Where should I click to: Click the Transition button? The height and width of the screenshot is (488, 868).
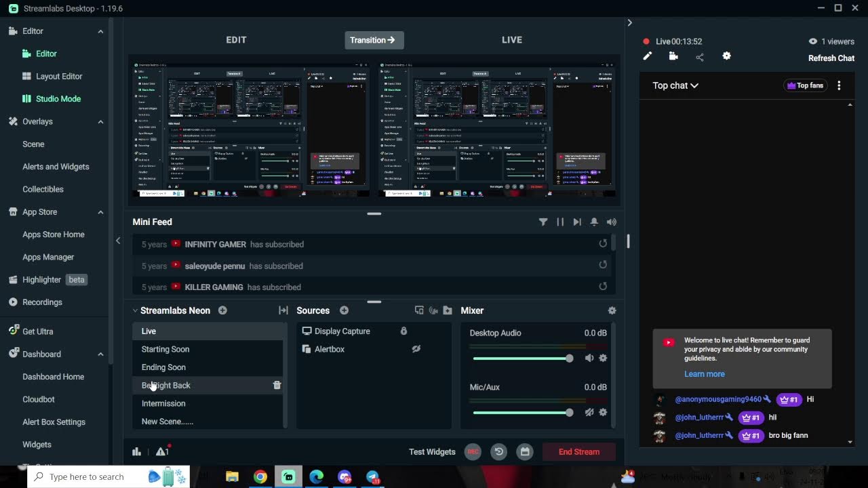point(374,40)
